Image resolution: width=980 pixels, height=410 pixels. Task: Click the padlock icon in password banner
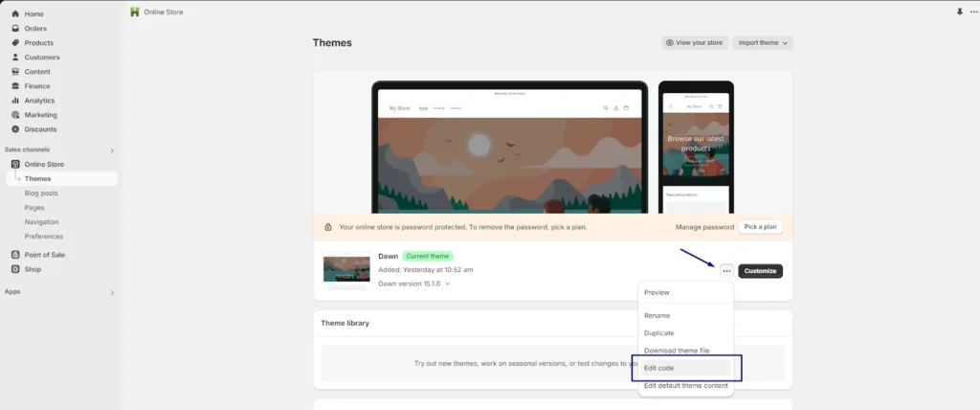[x=328, y=227]
